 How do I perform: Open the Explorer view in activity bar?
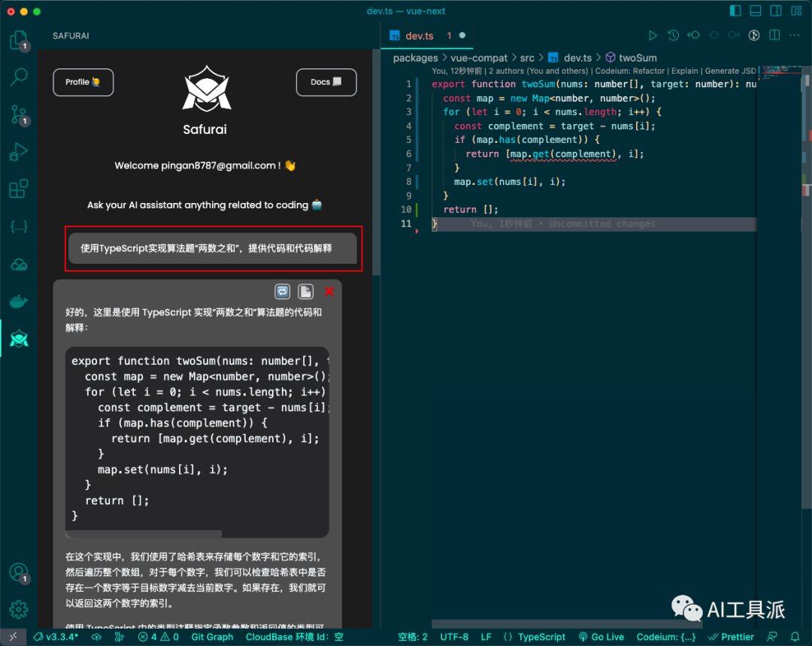pos(19,41)
